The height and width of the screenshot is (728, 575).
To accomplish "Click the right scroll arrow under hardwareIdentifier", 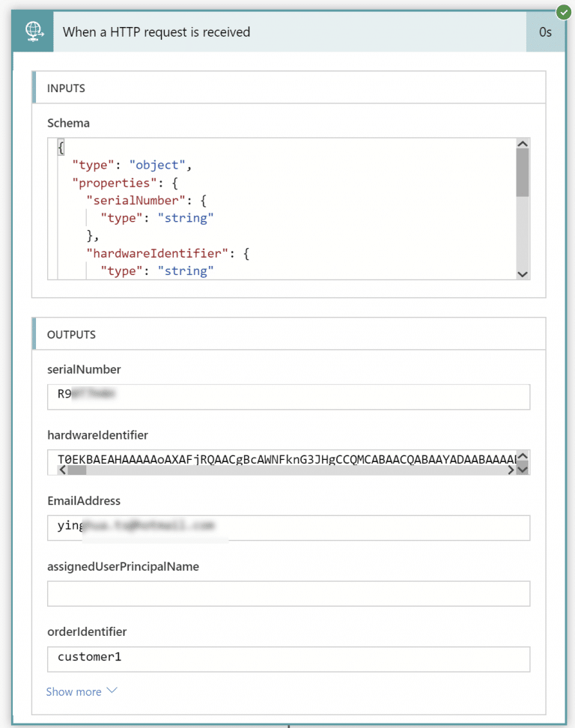I will [x=511, y=470].
